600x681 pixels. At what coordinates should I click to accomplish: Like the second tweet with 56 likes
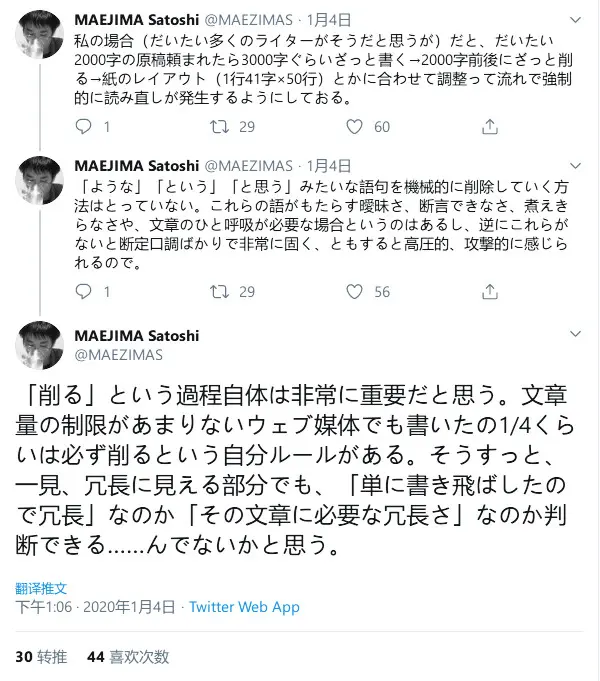click(353, 292)
